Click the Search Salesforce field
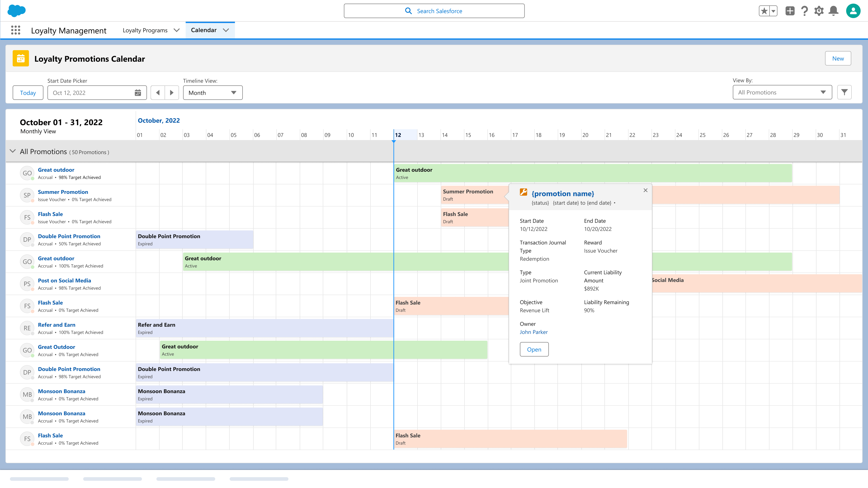Image resolution: width=868 pixels, height=488 pixels. (x=434, y=11)
